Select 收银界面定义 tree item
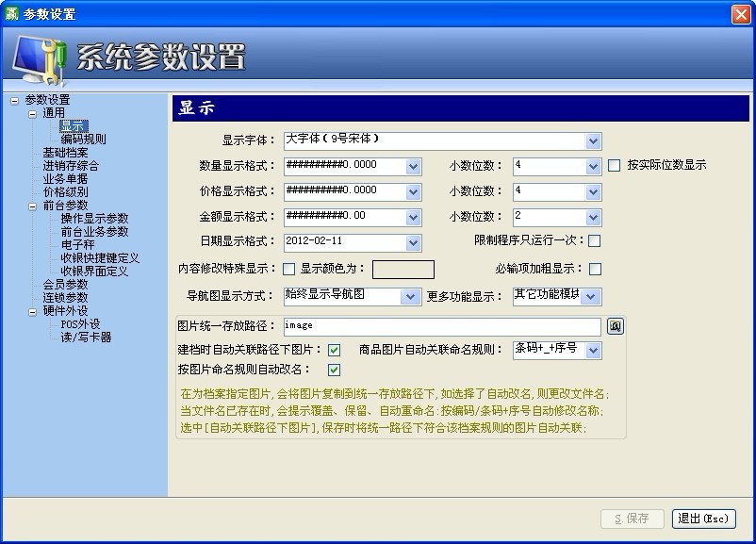 (x=94, y=271)
